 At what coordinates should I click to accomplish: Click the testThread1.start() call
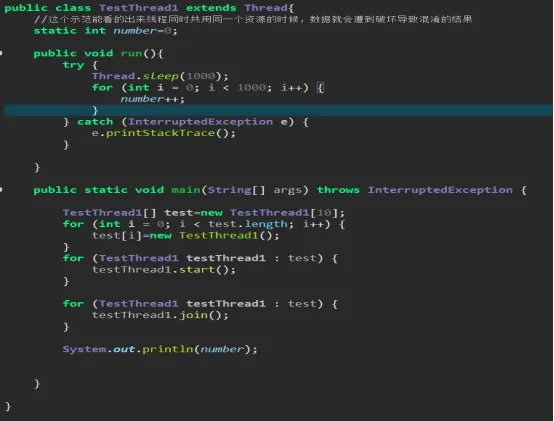164,270
